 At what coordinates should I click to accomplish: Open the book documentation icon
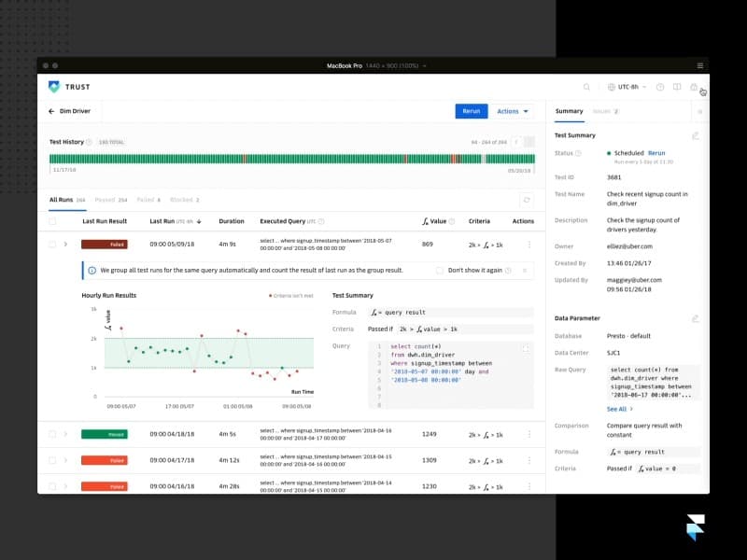[x=676, y=87]
